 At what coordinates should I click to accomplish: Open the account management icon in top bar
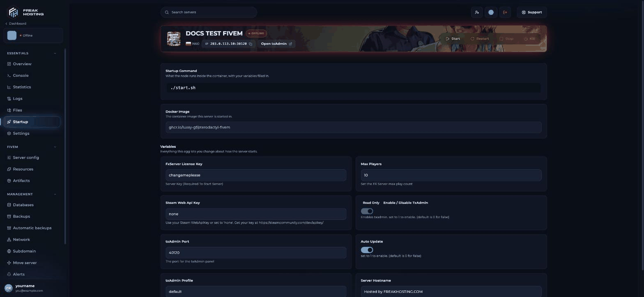[x=477, y=12]
